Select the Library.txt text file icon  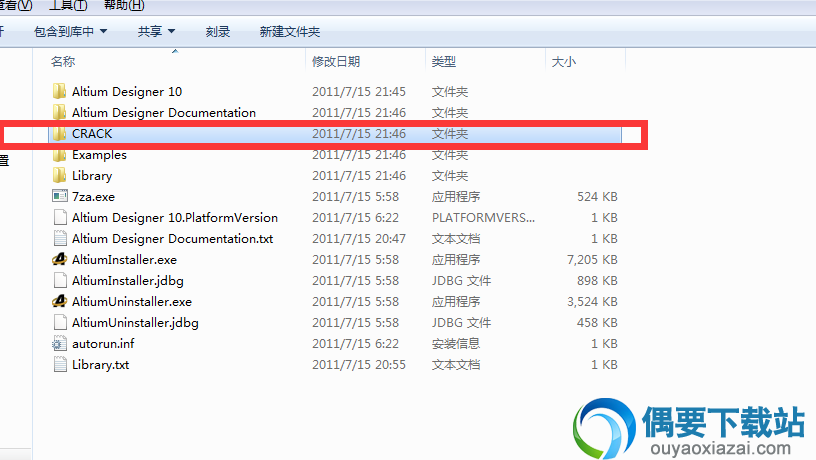[x=60, y=364]
